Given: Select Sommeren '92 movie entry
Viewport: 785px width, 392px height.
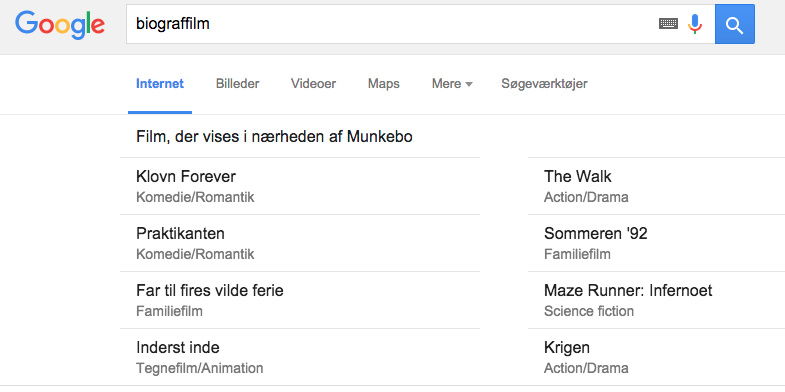Looking at the screenshot, I should click(656, 243).
